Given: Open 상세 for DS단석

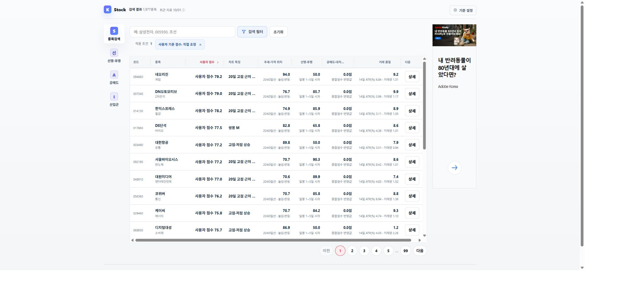Looking at the screenshot, I should [x=412, y=128].
